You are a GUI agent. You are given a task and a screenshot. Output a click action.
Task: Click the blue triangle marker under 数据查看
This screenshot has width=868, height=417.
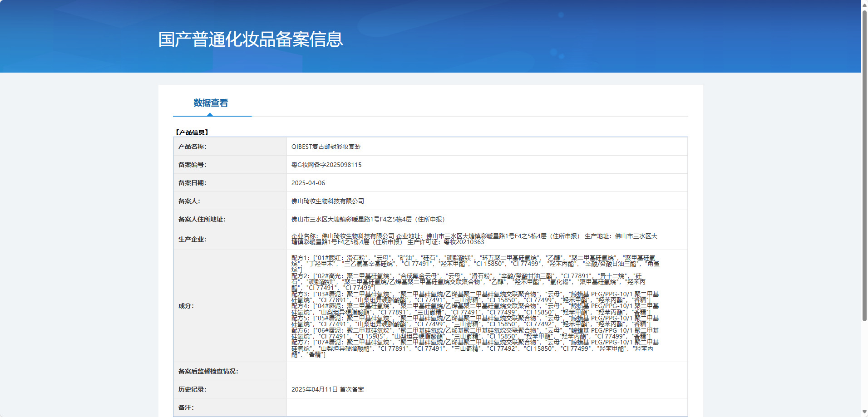click(x=210, y=114)
